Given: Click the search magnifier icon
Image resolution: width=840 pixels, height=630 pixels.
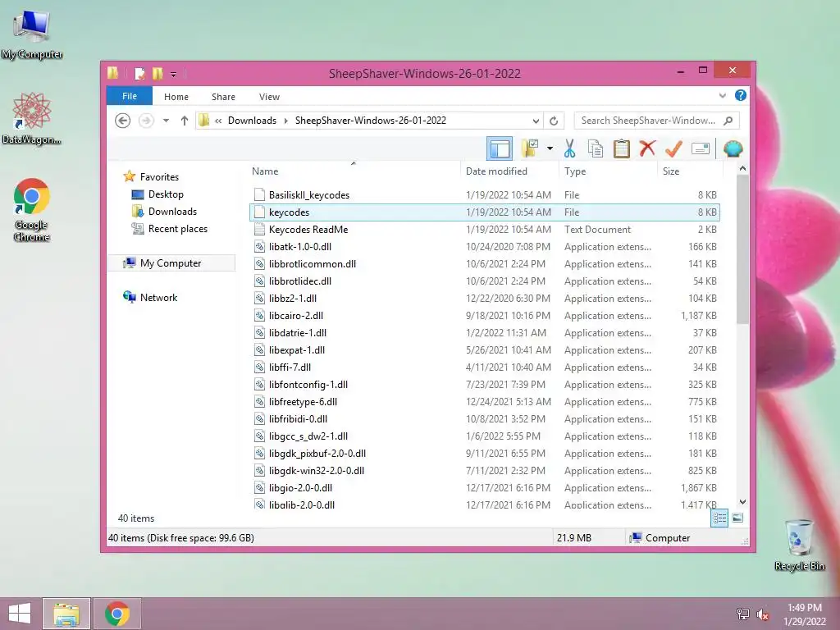Looking at the screenshot, I should tap(728, 121).
